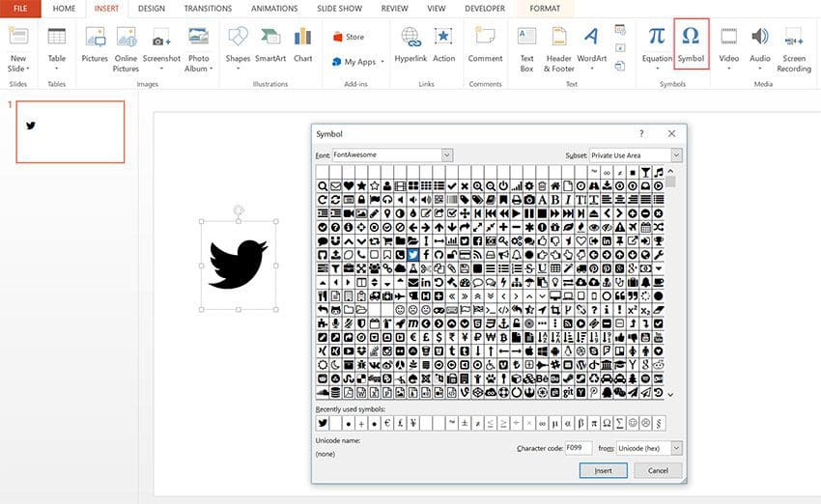Expand the Font dropdown showing FontAwesome
This screenshot has width=821, height=504.
[x=446, y=155]
